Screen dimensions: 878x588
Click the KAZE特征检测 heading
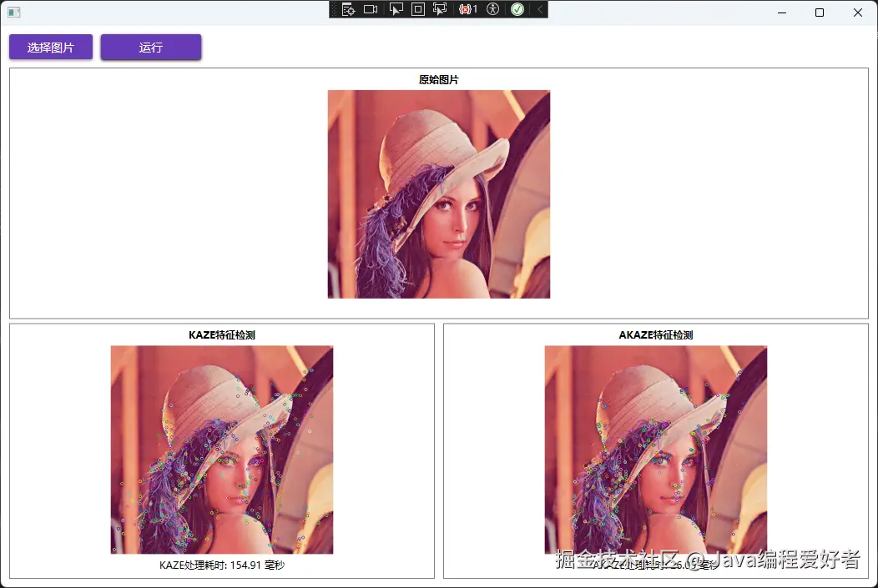pos(222,335)
